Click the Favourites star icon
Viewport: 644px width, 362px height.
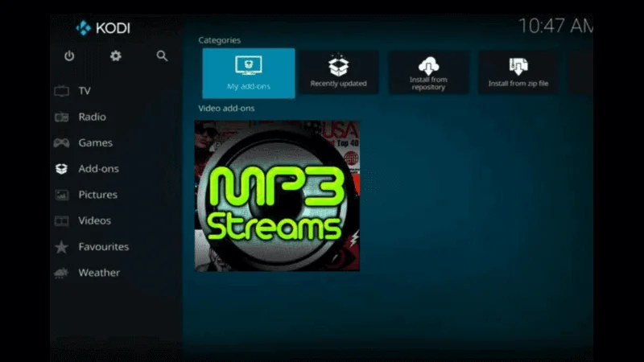pos(62,247)
